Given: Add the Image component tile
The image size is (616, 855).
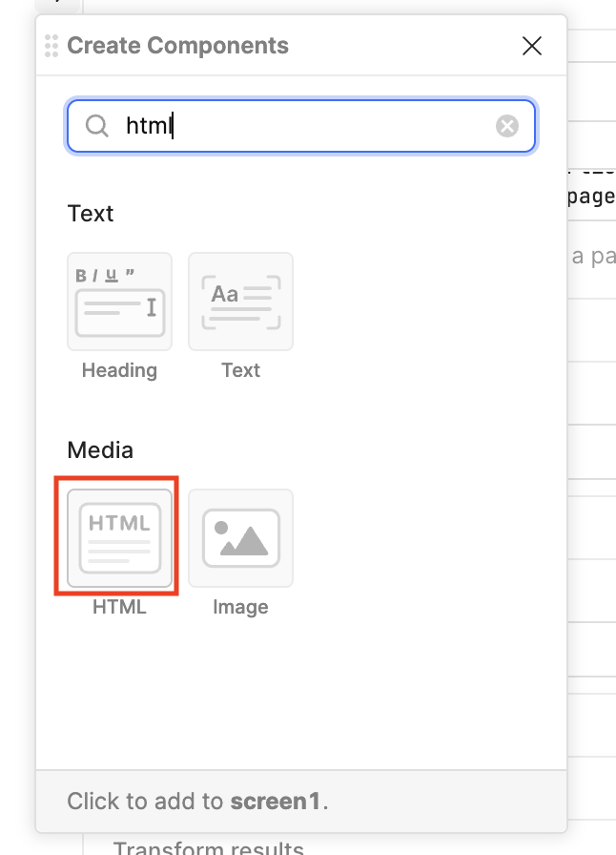Looking at the screenshot, I should click(240, 538).
